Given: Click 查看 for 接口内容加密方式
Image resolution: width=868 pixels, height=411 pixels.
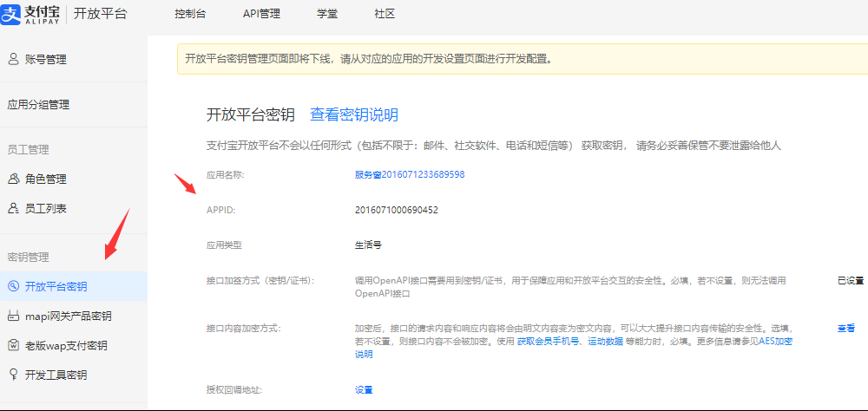Looking at the screenshot, I should tap(845, 329).
